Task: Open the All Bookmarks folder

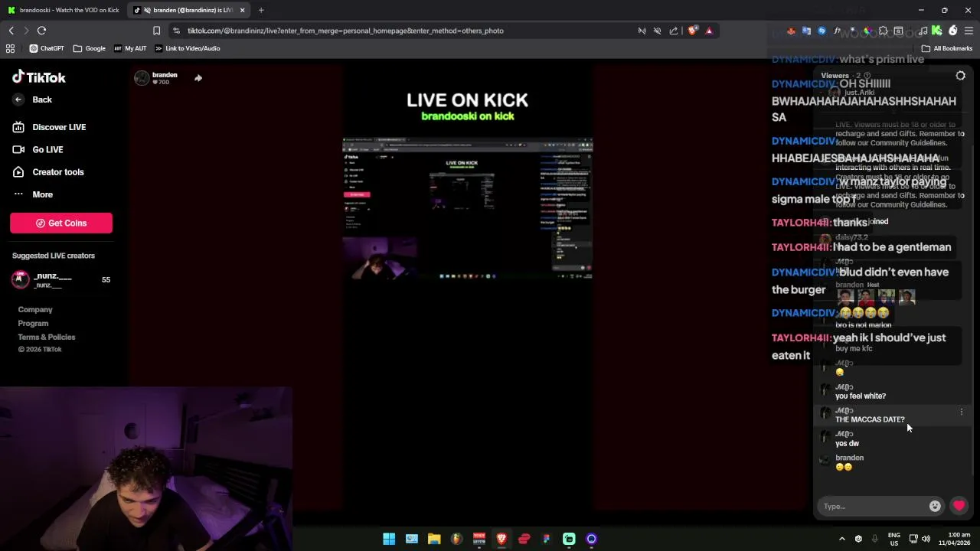Action: pyautogui.click(x=947, y=48)
